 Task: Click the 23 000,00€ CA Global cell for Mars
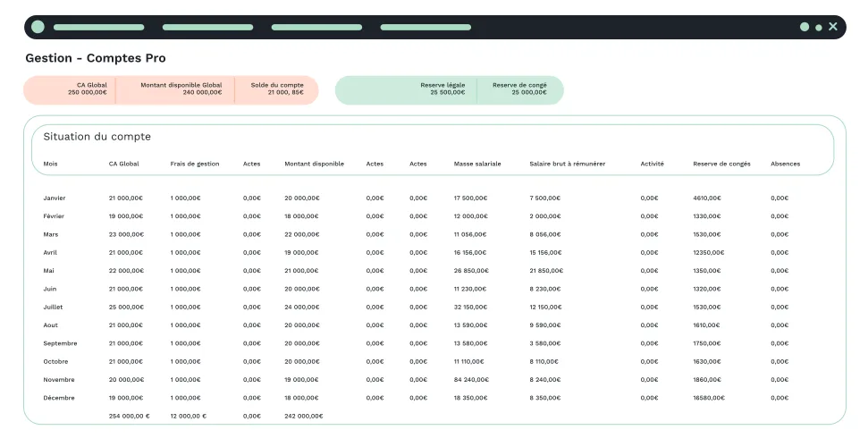pos(126,235)
